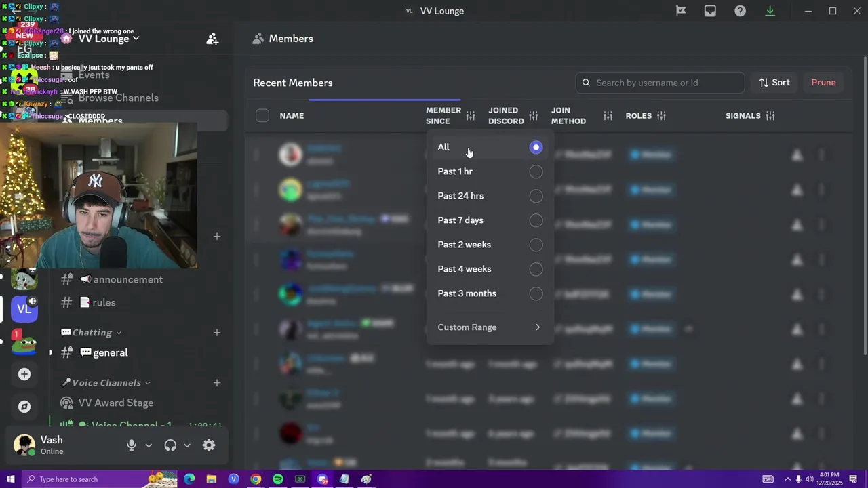The height and width of the screenshot is (488, 868).
Task: Open the Discover compass icon
Action: click(24, 407)
